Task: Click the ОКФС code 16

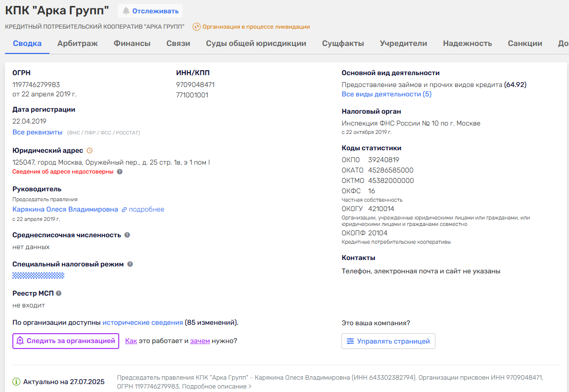Action: [x=372, y=191]
